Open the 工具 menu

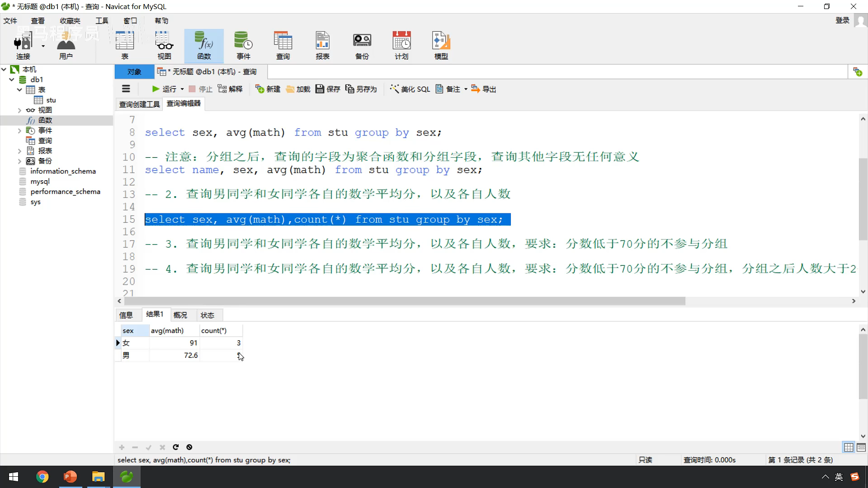click(102, 21)
